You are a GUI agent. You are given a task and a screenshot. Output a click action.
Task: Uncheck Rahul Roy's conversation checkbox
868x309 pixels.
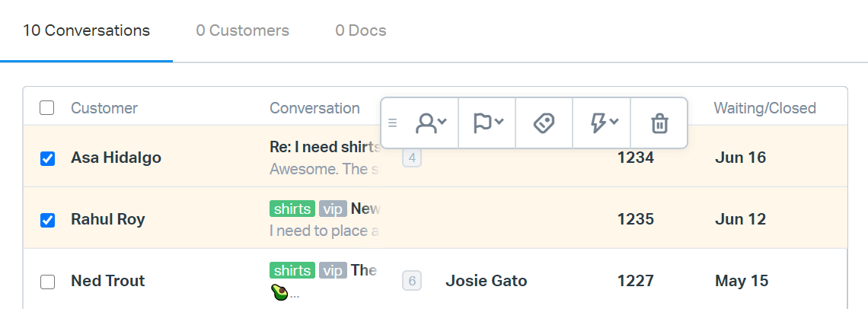pyautogui.click(x=47, y=220)
